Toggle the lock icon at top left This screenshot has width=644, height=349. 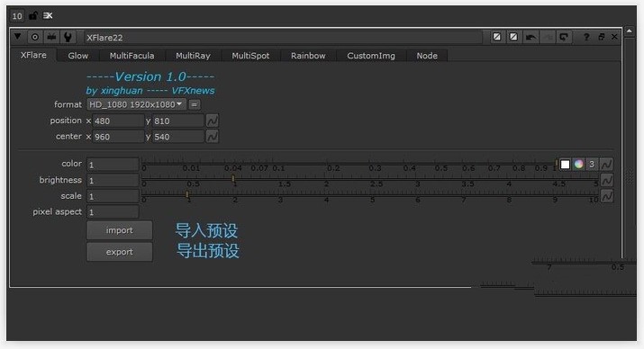point(33,15)
